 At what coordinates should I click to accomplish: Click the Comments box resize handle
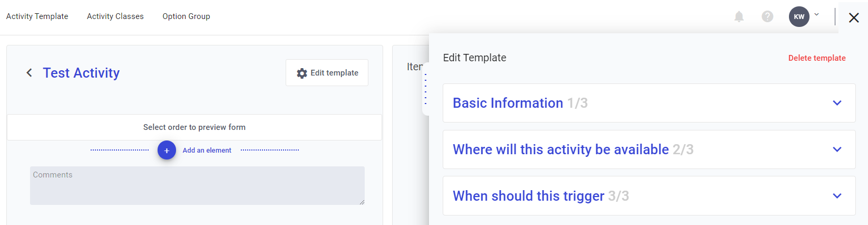pyautogui.click(x=362, y=202)
